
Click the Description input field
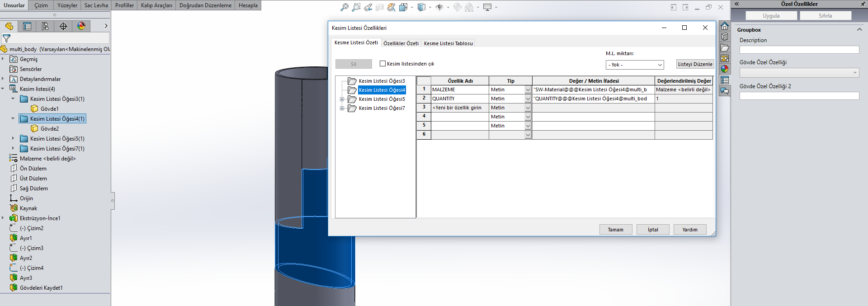point(799,50)
